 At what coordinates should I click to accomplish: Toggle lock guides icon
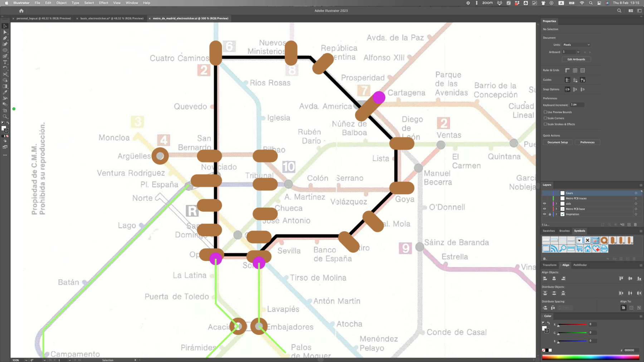(x=575, y=80)
